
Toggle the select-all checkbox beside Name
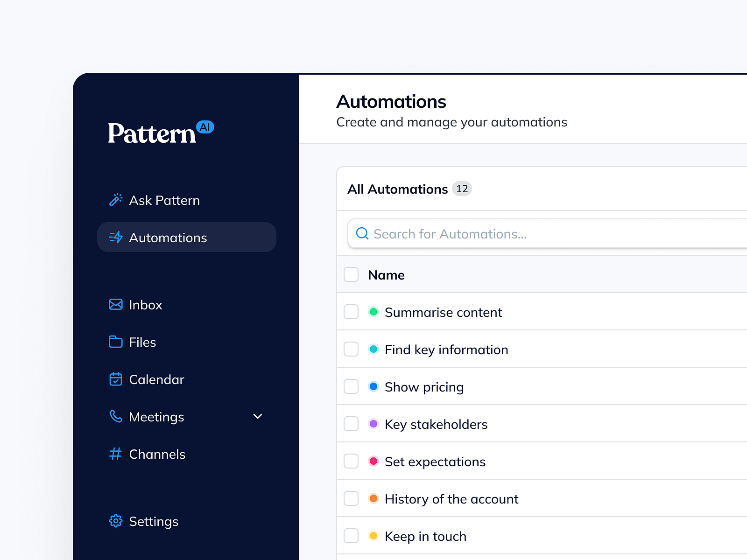[x=351, y=274]
